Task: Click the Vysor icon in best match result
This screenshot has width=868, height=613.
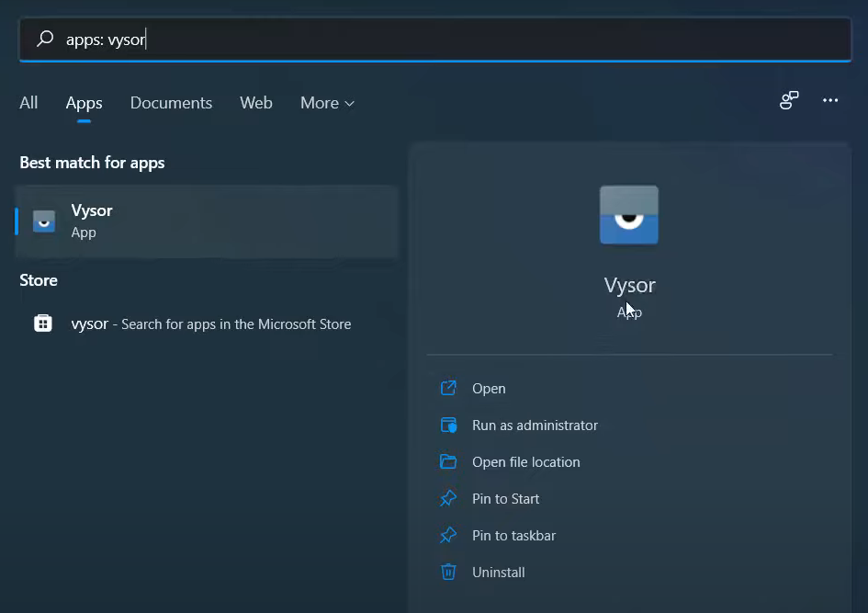Action: (44, 221)
